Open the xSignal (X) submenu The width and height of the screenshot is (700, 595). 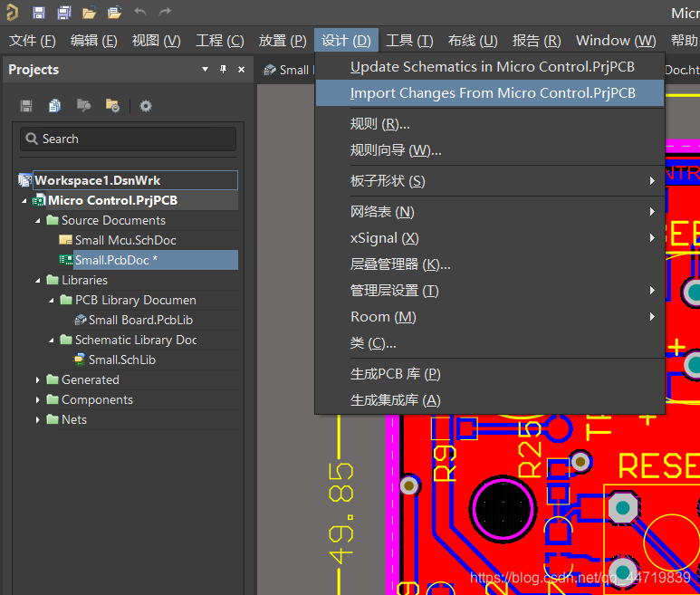tap(490, 238)
